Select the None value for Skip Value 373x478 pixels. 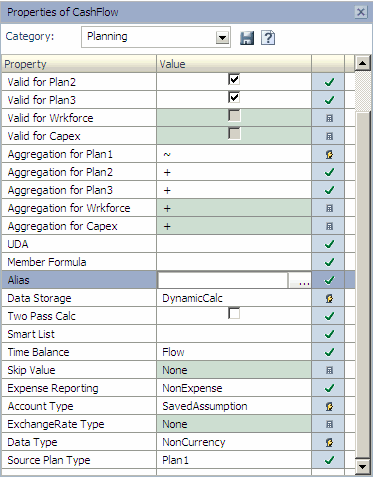(x=175, y=370)
